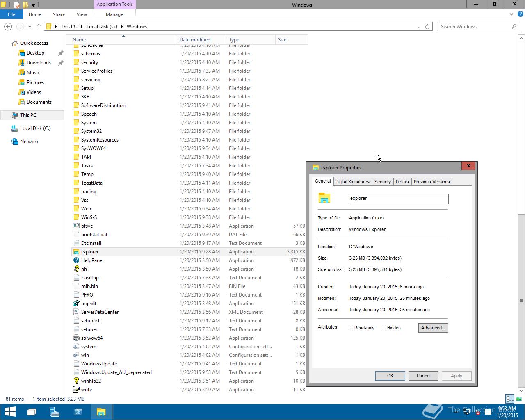This screenshot has height=420, width=525.
Task: Launch PowerShell from the taskbar
Action: tap(78, 412)
